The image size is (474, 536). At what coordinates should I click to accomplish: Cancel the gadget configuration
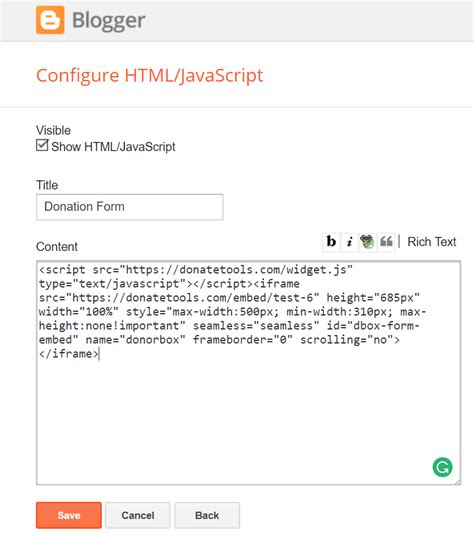pyautogui.click(x=138, y=515)
